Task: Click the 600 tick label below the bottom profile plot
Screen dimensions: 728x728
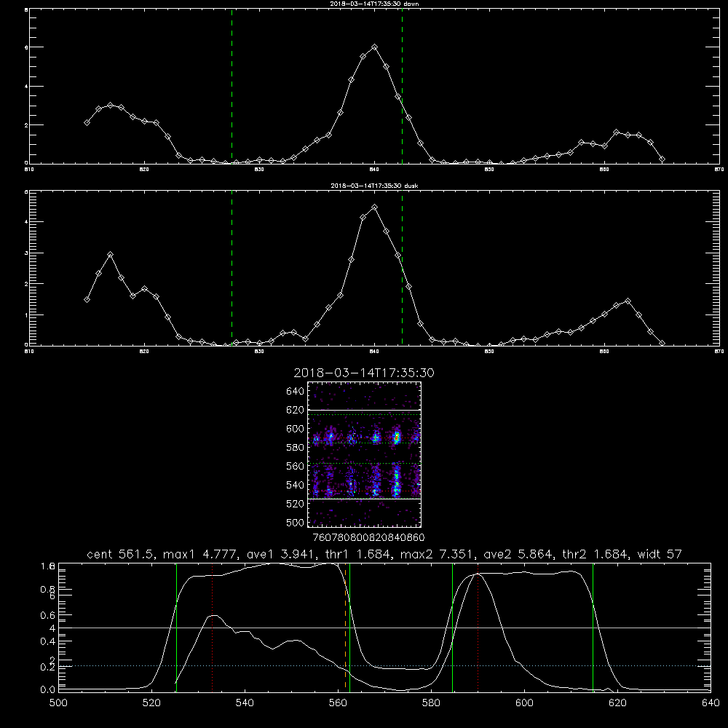Action: [x=525, y=703]
